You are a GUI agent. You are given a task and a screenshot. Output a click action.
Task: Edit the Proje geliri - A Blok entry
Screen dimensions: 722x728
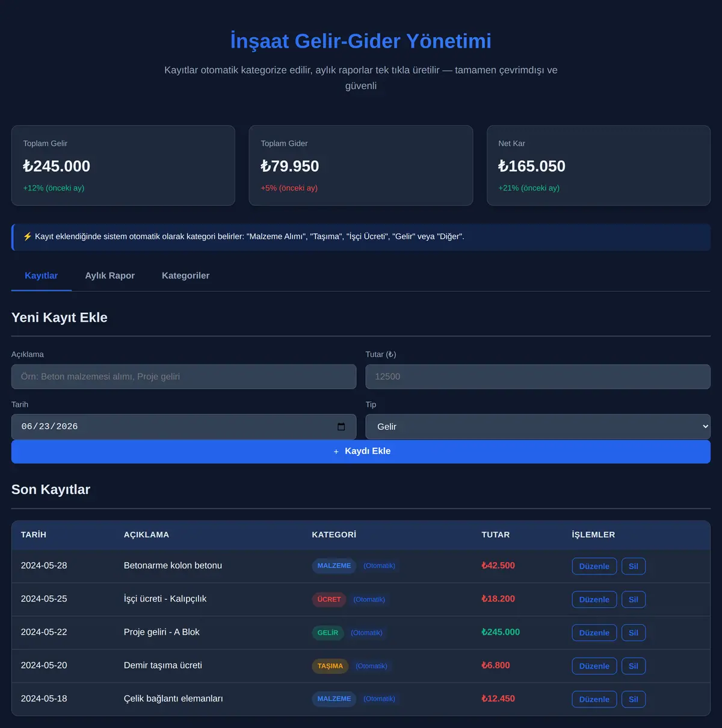click(594, 633)
